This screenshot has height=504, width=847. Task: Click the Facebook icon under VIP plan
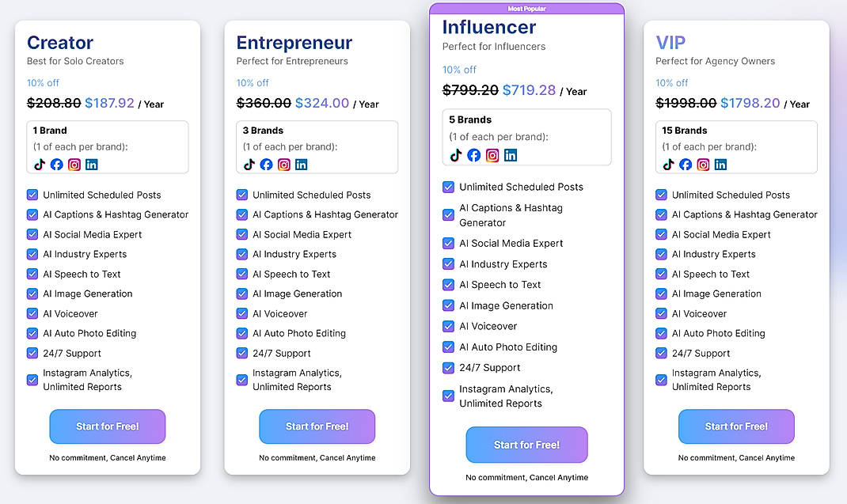(x=686, y=165)
